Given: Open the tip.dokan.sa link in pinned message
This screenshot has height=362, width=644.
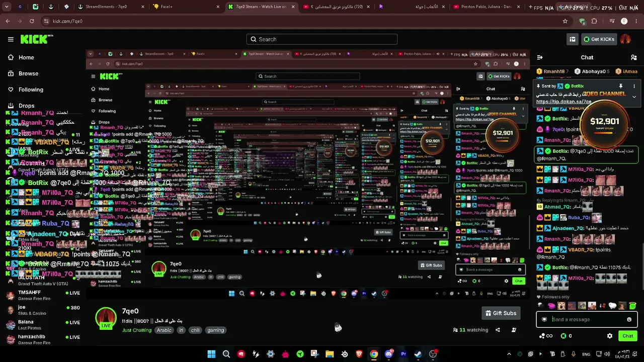Looking at the screenshot, I should 563,102.
